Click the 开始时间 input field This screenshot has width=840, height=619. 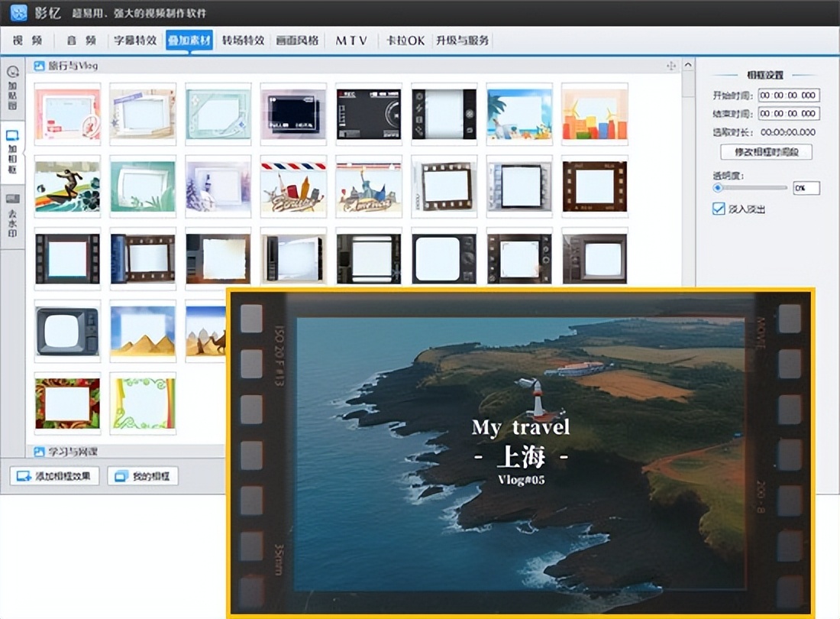pos(788,96)
